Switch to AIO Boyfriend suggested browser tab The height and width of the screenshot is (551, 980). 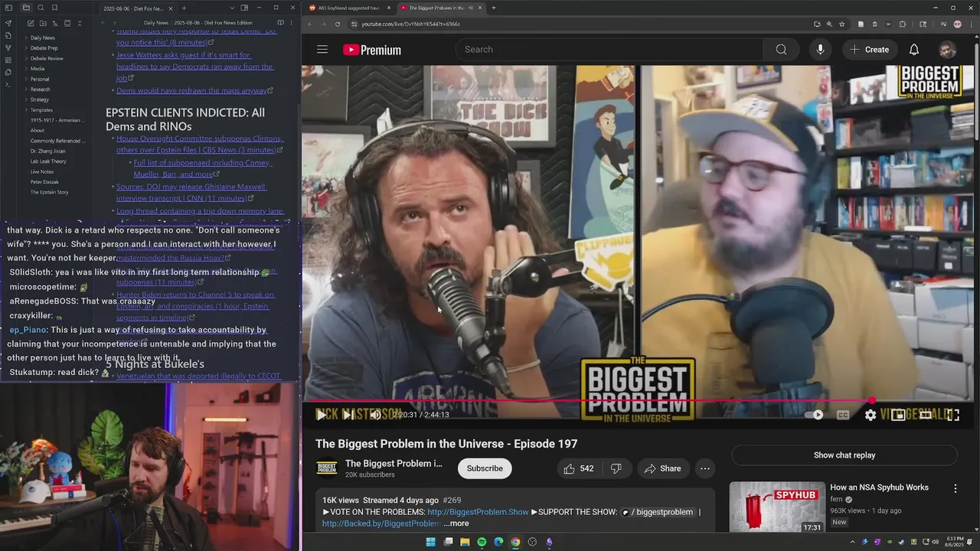coord(348,8)
